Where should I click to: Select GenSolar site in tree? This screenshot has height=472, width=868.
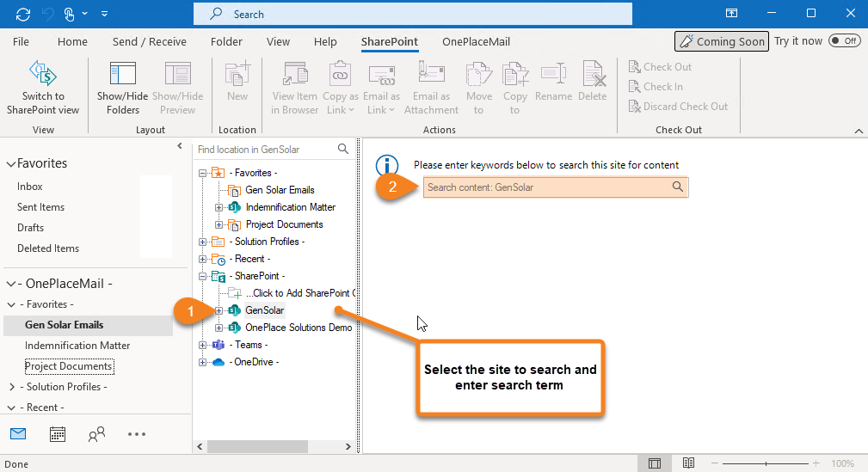tap(265, 310)
